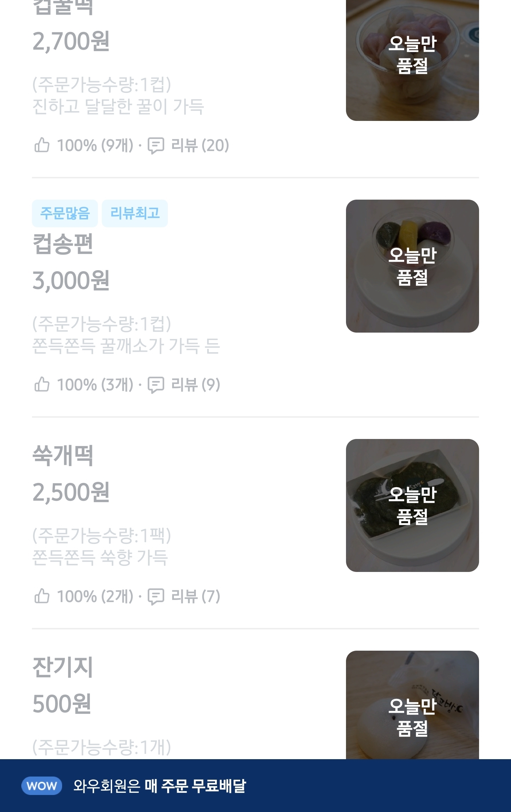Tap thumbs-up icon on 쑥개떡 item
The width and height of the screenshot is (511, 812).
coord(42,596)
